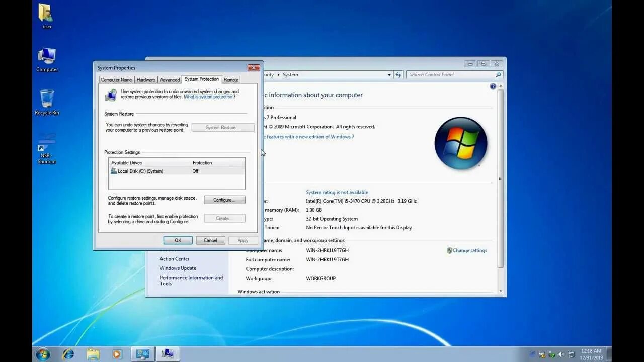The image size is (644, 362).
Task: Click the shield icon beside Change settings
Action: (x=449, y=250)
